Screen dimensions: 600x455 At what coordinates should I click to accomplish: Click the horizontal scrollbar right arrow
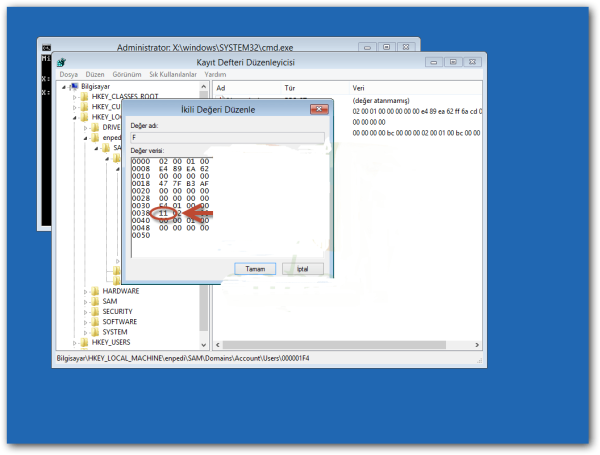pyautogui.click(x=477, y=345)
